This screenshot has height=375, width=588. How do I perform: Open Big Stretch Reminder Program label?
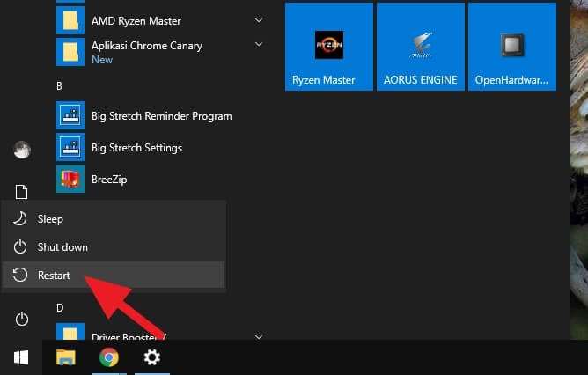(x=162, y=116)
